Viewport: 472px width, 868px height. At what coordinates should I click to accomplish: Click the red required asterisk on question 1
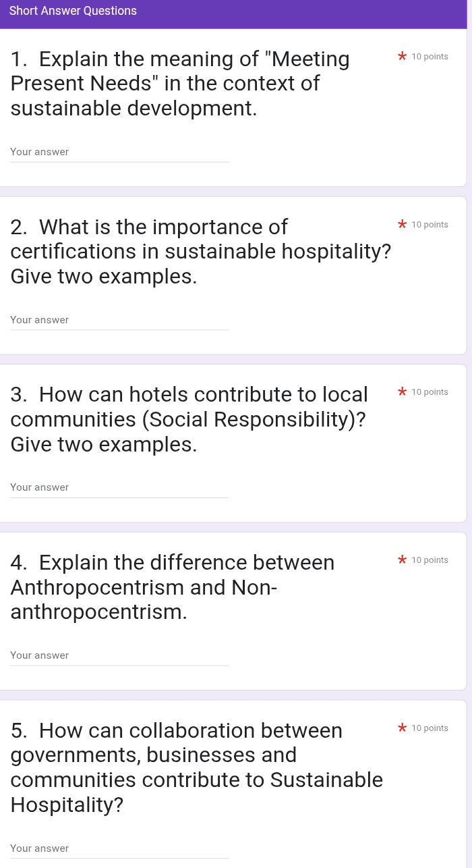tap(402, 57)
